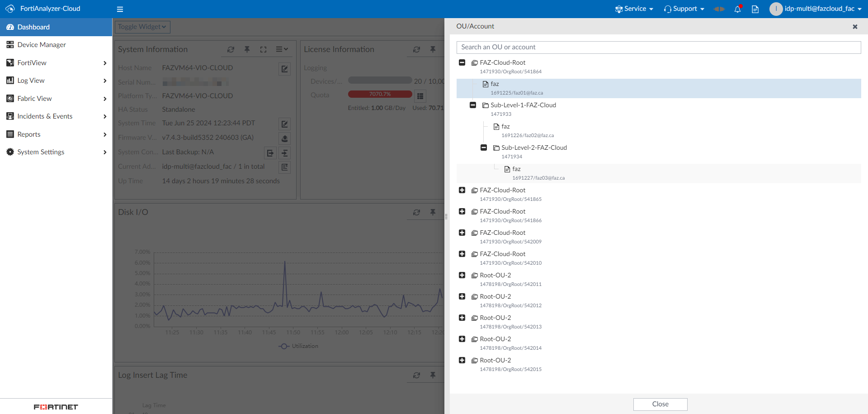
Task: Open the notifications bell
Action: pyautogui.click(x=738, y=9)
